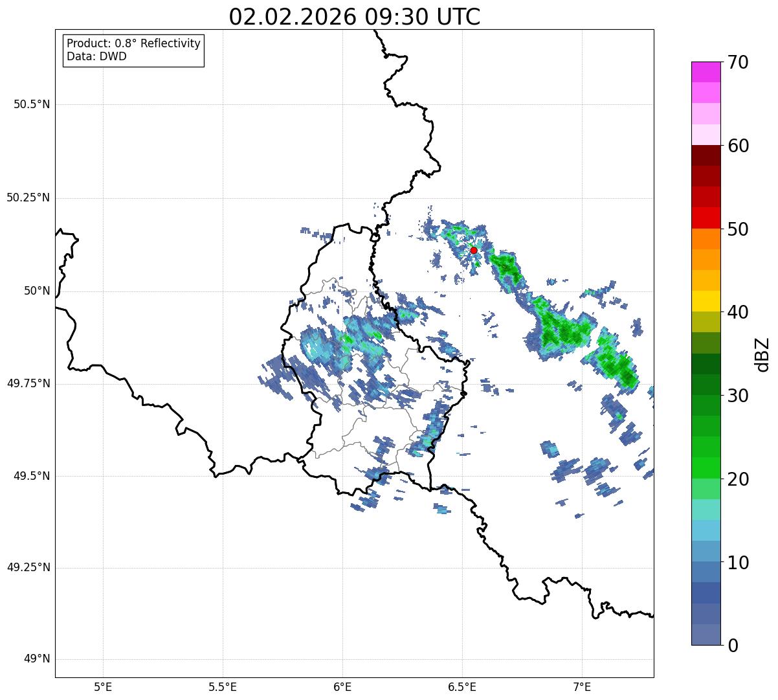
Task: Pick the gray-blue swatch just above 0
Action: coord(706,635)
